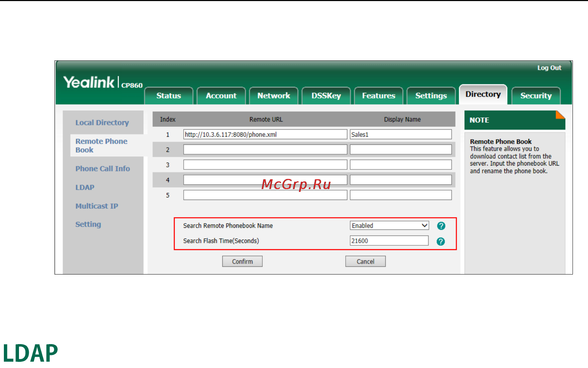Switch to the Account tab
This screenshot has height=368, width=588.
[x=221, y=96]
